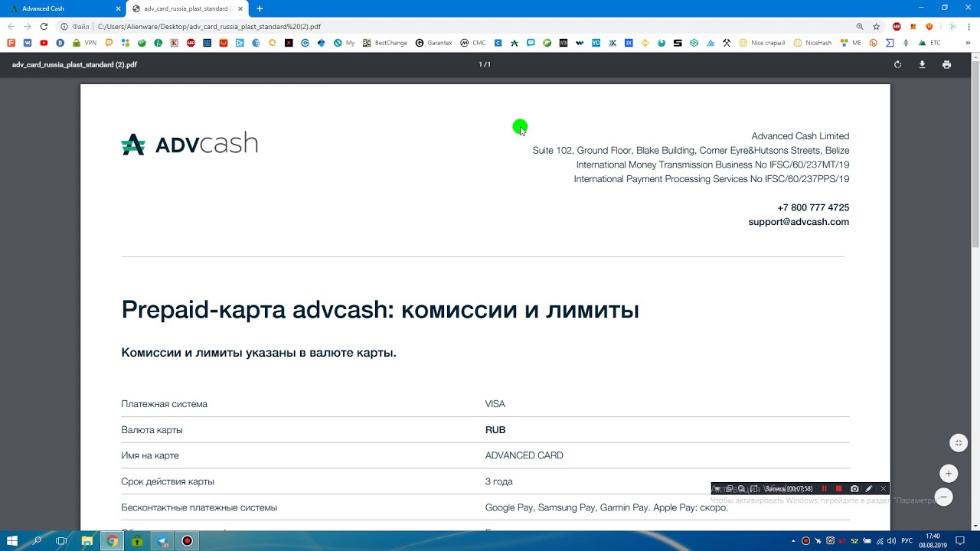This screenshot has height=551, width=980.
Task: Reload the current page
Action: click(44, 26)
